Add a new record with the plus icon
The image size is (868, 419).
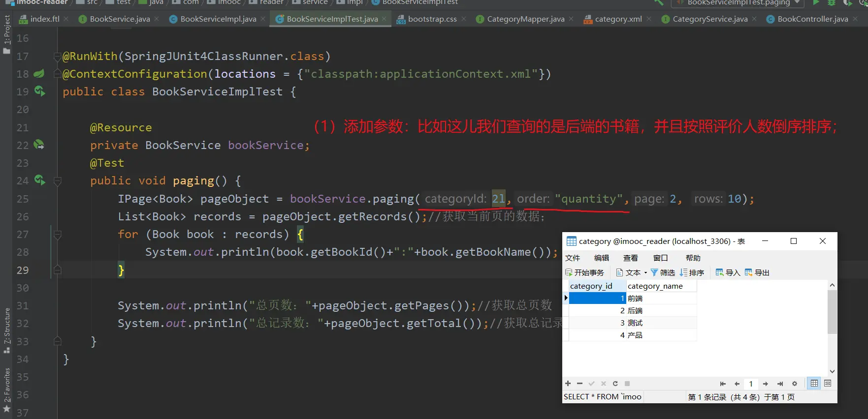[568, 384]
